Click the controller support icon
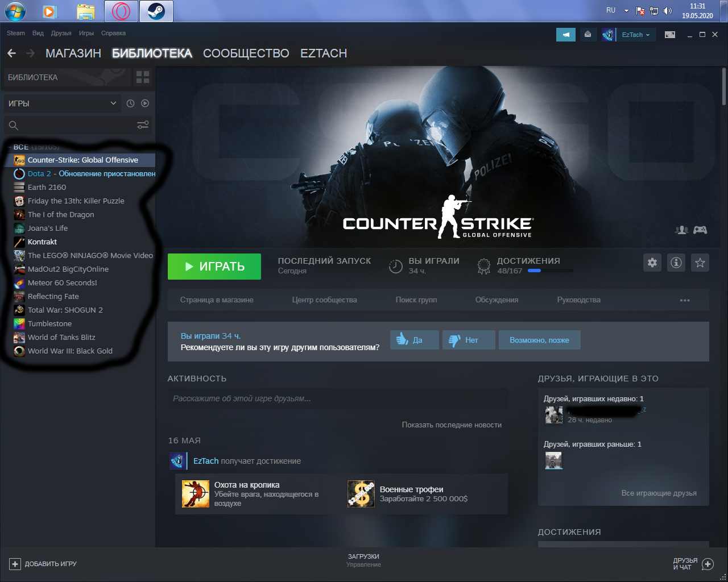Image resolution: width=728 pixels, height=582 pixels. pyautogui.click(x=700, y=230)
